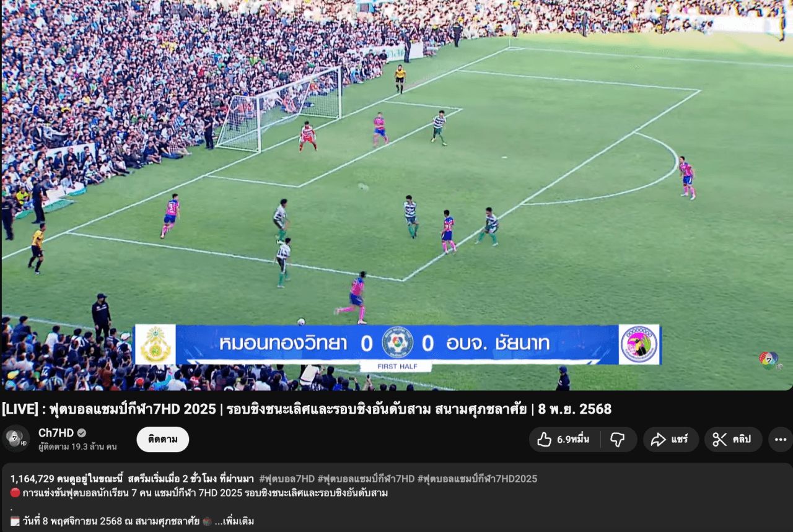Open the #ฟุตบอลแชมป์กีฬา7HD2025 hashtag
The image size is (793, 532).
(x=477, y=478)
